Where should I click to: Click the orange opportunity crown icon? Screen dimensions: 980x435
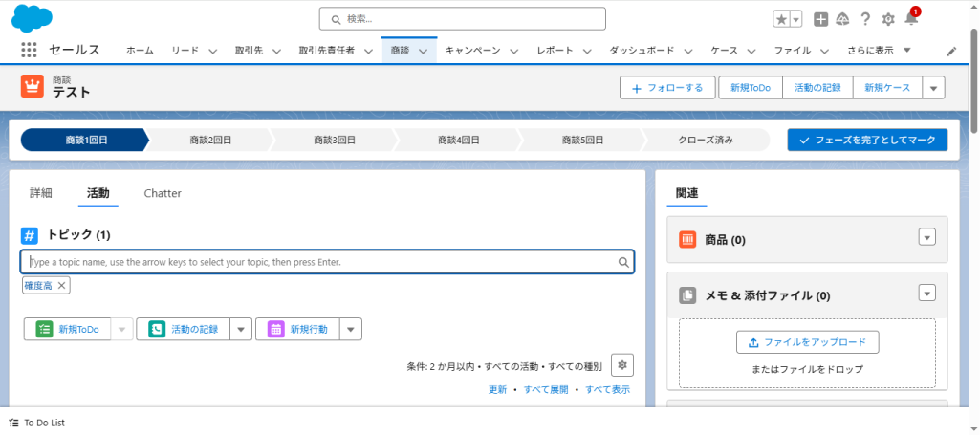[x=32, y=86]
